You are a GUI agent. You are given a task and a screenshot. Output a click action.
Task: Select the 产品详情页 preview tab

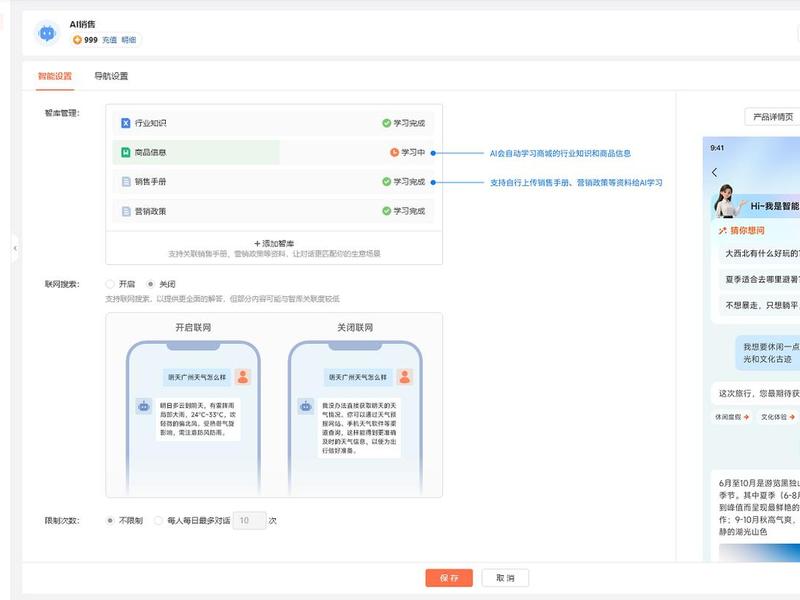(x=772, y=117)
